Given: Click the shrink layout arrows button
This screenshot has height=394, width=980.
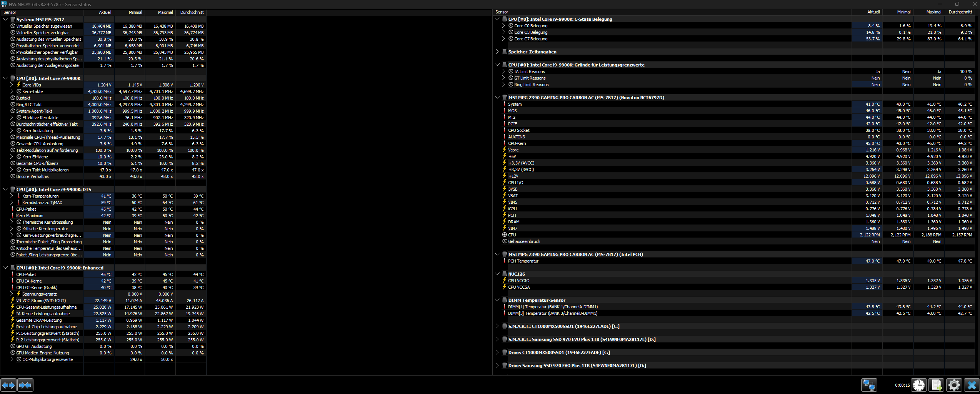Looking at the screenshot, I should click(25, 385).
